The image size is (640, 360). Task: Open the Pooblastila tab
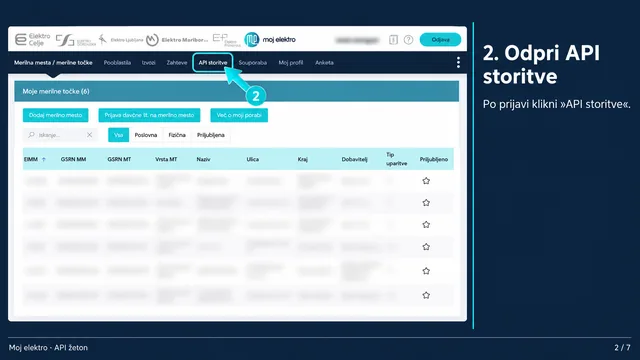coord(117,62)
